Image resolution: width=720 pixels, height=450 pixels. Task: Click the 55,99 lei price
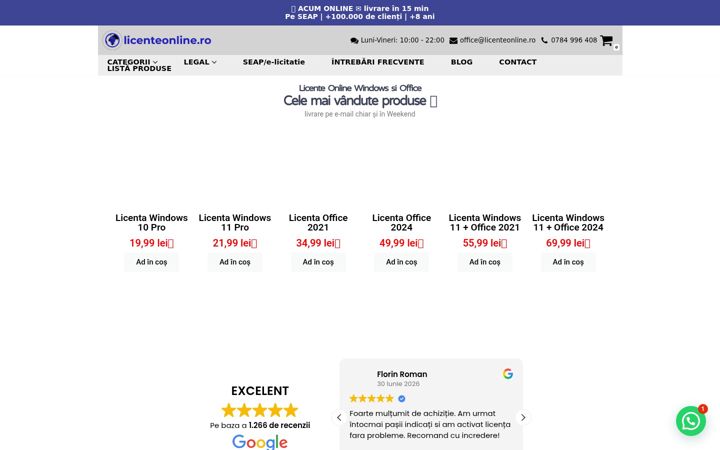485,243
